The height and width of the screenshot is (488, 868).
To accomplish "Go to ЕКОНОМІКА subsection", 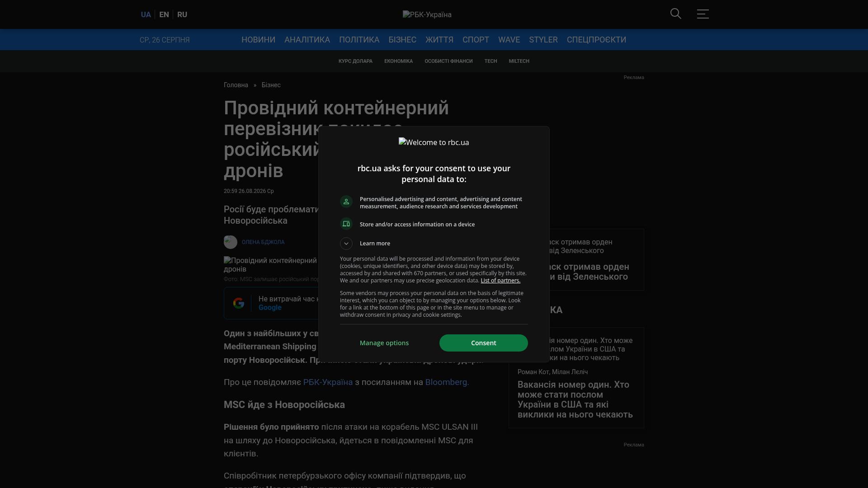I will (398, 61).
